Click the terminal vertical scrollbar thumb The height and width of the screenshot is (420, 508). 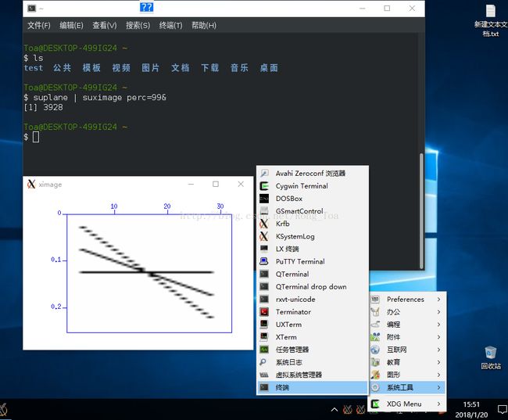coord(421,210)
